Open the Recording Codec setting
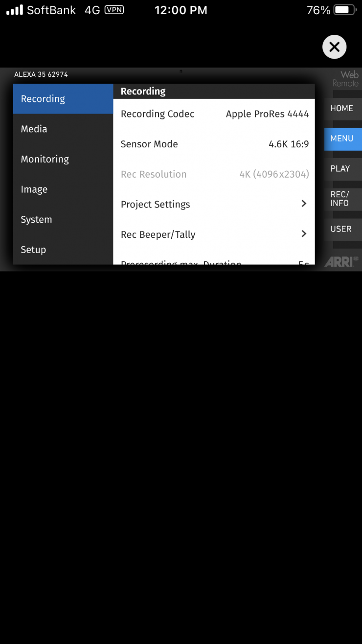The width and height of the screenshot is (362, 644). click(214, 114)
